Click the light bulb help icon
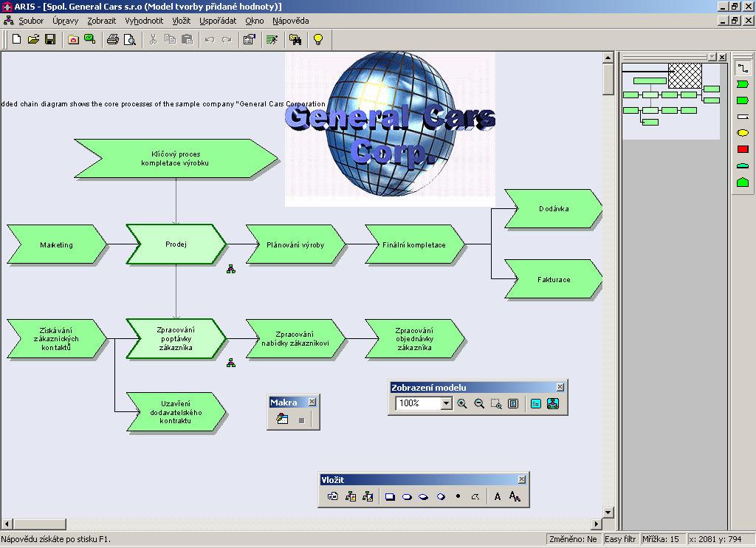 pyautogui.click(x=317, y=40)
